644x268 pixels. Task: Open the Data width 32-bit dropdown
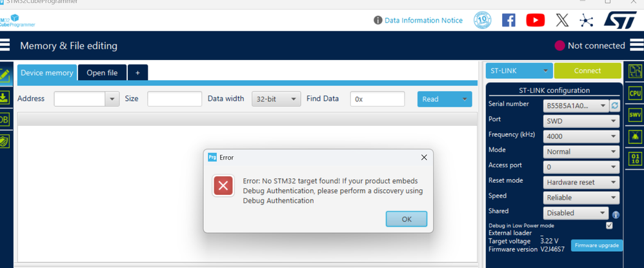[x=276, y=99]
